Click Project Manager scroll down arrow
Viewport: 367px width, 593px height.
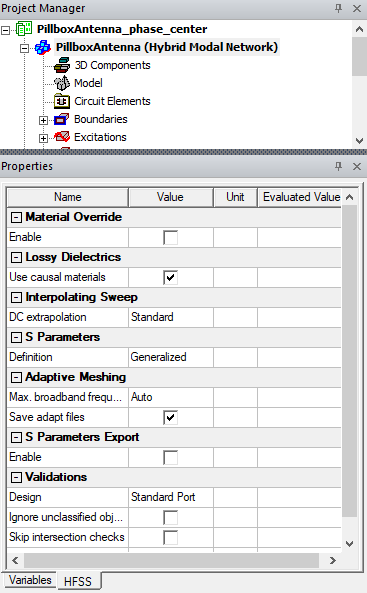tap(359, 140)
